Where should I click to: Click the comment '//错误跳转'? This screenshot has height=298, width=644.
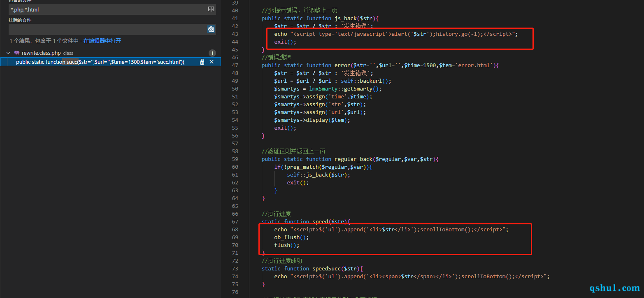[276, 57]
